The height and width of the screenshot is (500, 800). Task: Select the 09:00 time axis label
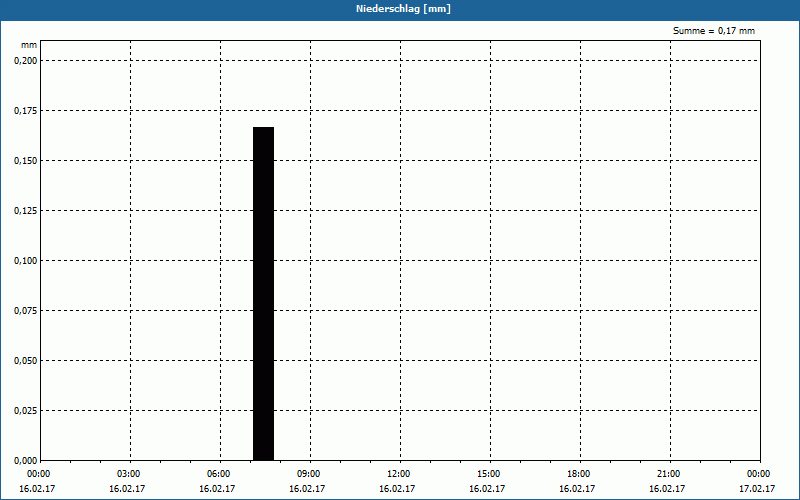pyautogui.click(x=309, y=474)
